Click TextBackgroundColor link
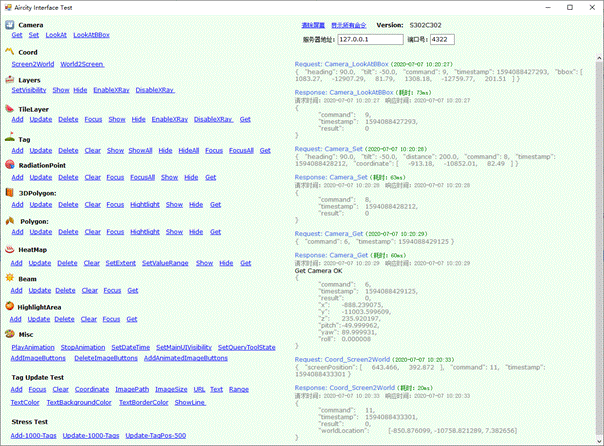Screen dimensions: 604x446 [x=79, y=402]
